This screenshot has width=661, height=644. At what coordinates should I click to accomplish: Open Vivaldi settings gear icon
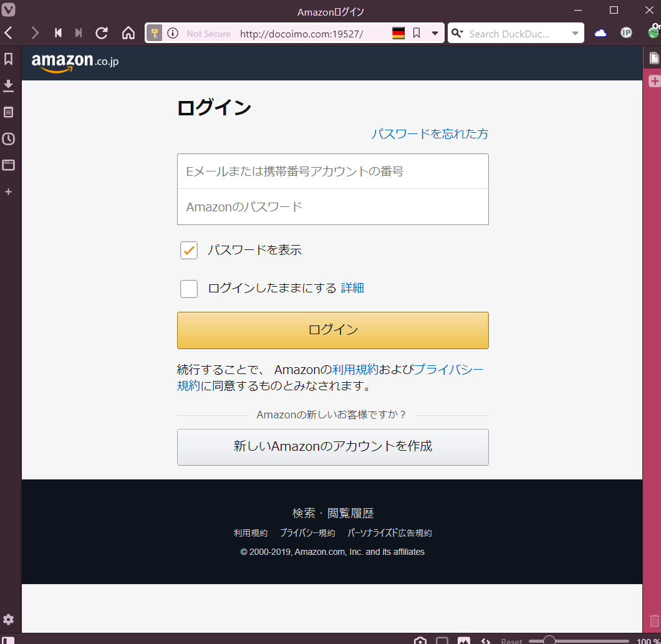[9, 619]
